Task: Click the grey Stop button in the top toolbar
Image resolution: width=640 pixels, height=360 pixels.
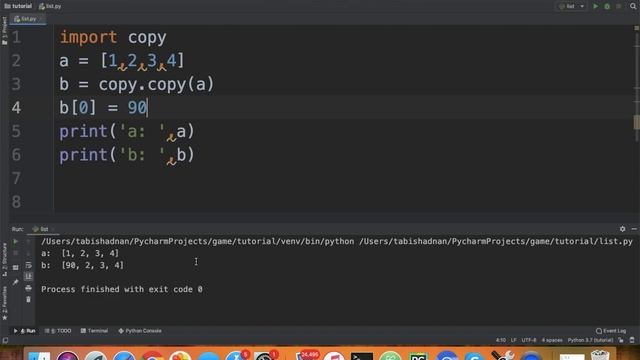Action: [619, 6]
